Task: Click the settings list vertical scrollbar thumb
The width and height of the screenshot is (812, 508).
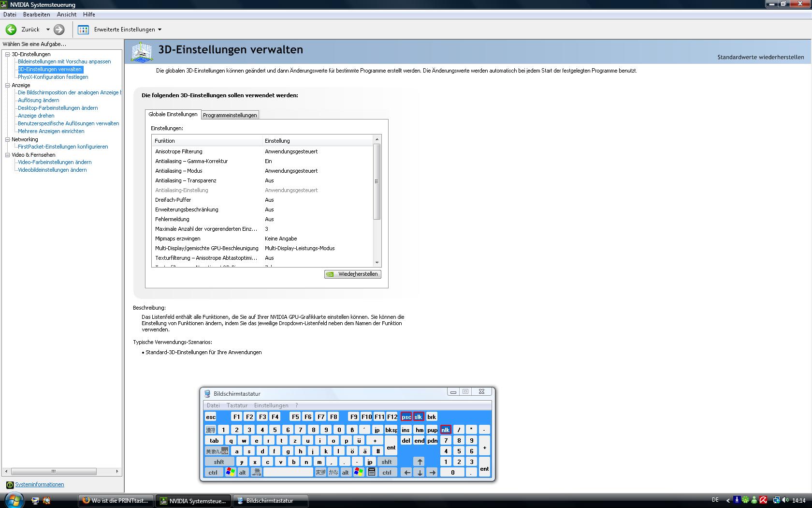Action: click(x=377, y=181)
